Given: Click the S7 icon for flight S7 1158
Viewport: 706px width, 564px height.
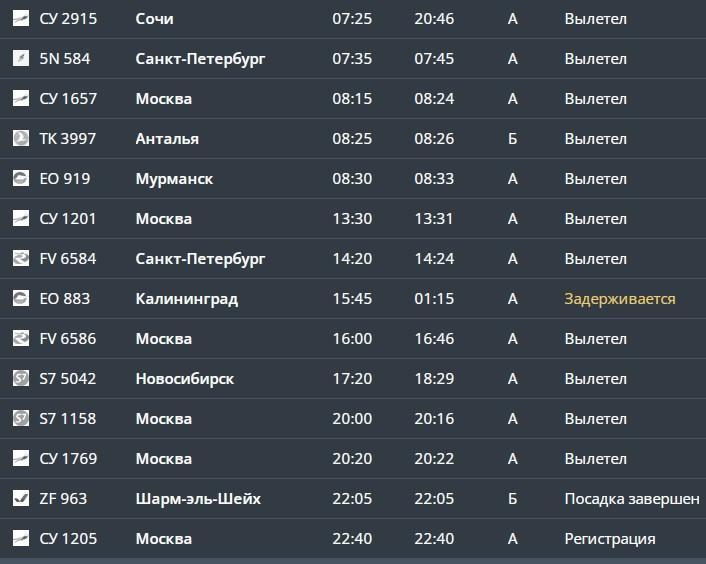Looking at the screenshot, I should 21,419.
